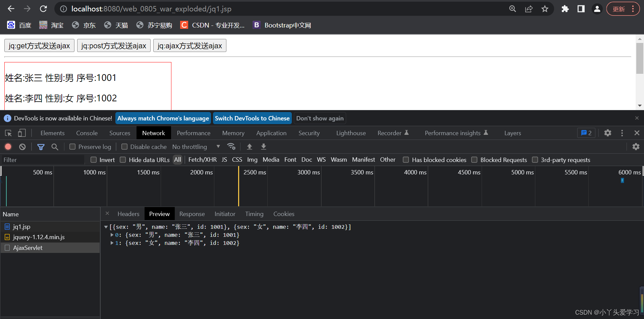Image resolution: width=644 pixels, height=319 pixels.
Task: Toggle device toolbar emulation
Action: click(x=22, y=133)
